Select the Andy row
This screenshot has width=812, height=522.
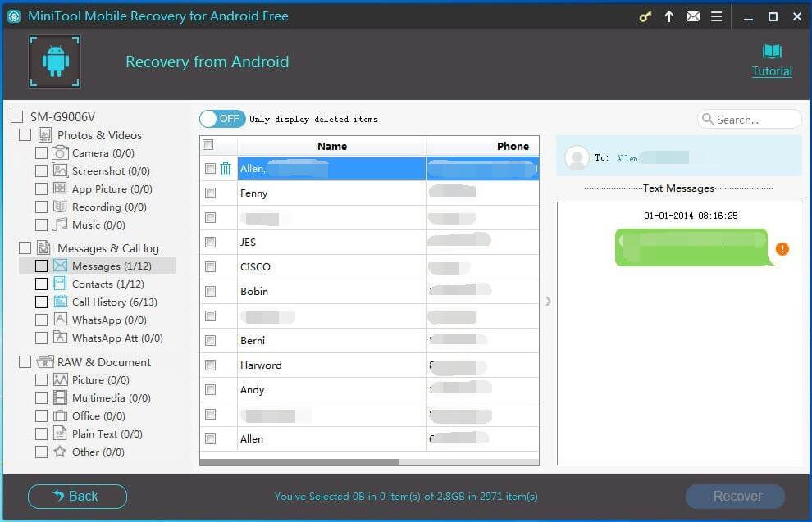click(369, 389)
